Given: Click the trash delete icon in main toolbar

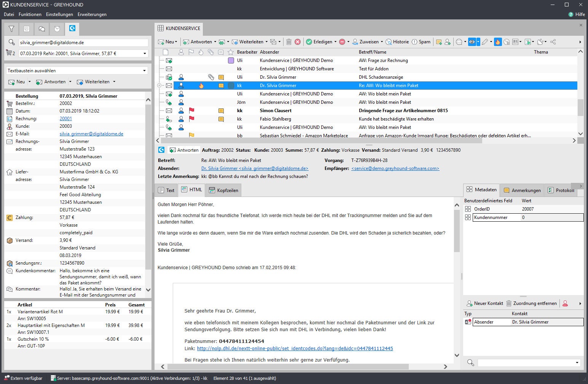Looking at the screenshot, I should click(289, 42).
